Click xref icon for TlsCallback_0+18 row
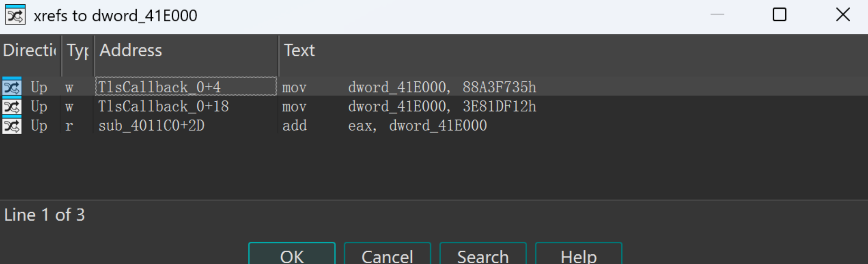The width and height of the screenshot is (868, 264). pyautogui.click(x=12, y=106)
